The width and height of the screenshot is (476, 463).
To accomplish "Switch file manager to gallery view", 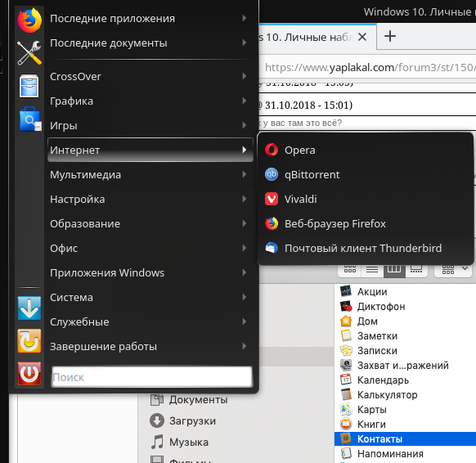I will click(416, 269).
